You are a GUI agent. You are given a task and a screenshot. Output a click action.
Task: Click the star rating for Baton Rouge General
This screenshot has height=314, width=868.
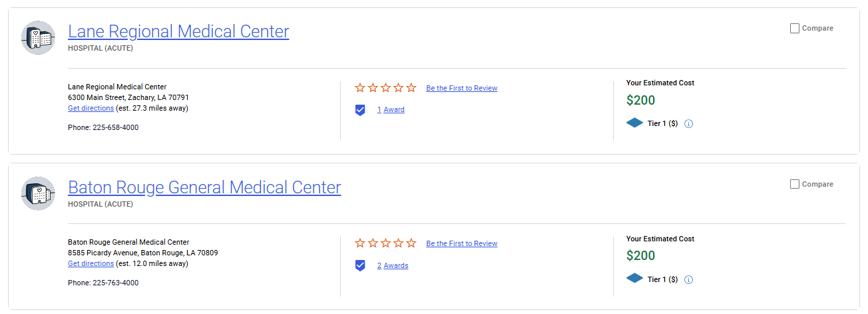[385, 243]
